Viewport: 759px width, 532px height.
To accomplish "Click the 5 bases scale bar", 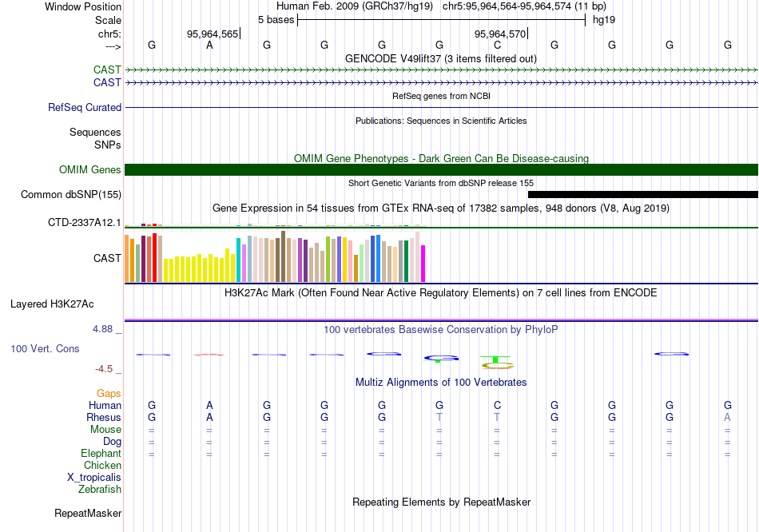I will pos(441,20).
